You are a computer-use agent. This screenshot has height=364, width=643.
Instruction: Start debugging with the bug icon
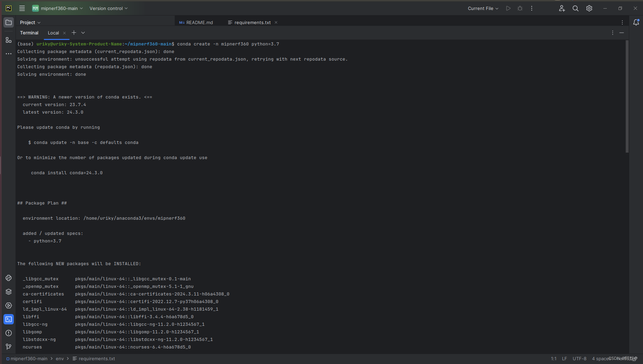(x=520, y=8)
